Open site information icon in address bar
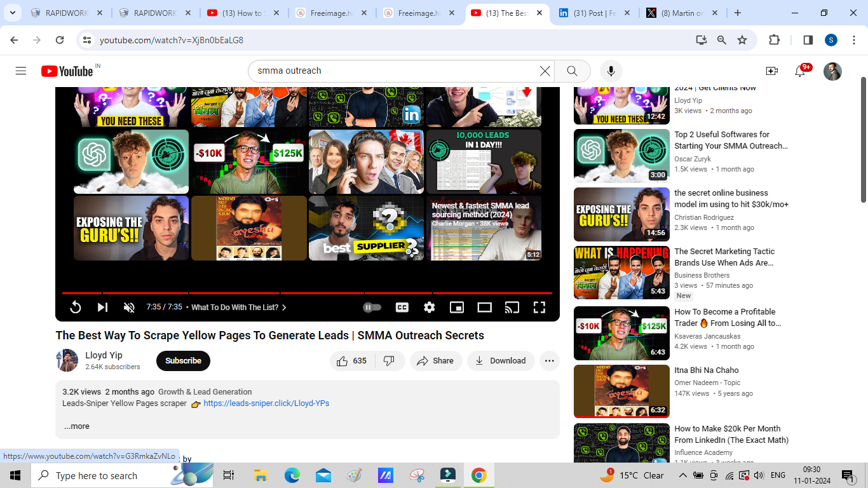Image resolution: width=868 pixels, height=488 pixels. [87, 40]
